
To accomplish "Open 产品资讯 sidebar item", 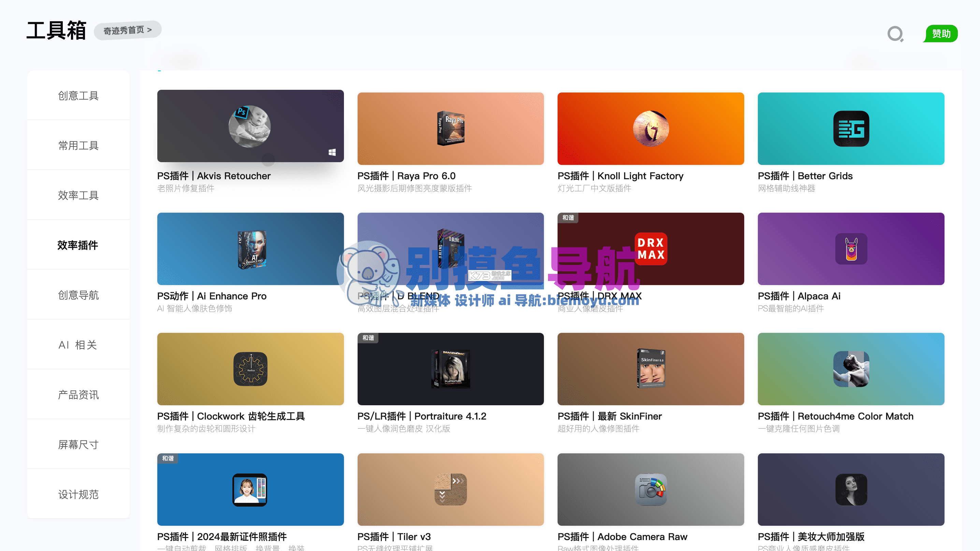I will tap(78, 395).
